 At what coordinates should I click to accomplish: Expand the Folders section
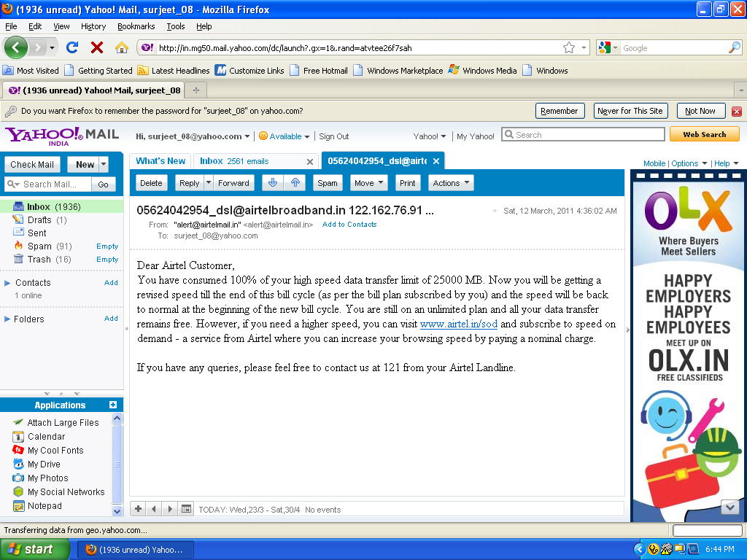[7, 319]
